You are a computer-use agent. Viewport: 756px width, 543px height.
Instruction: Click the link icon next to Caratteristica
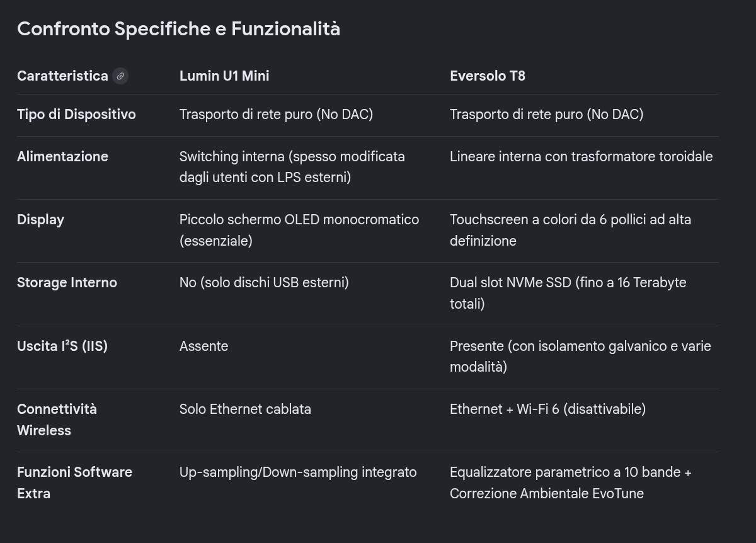(x=120, y=76)
